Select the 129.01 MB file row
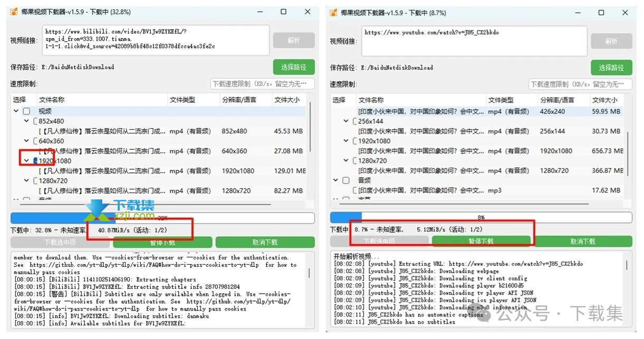The width and height of the screenshot is (644, 339). pos(158,171)
